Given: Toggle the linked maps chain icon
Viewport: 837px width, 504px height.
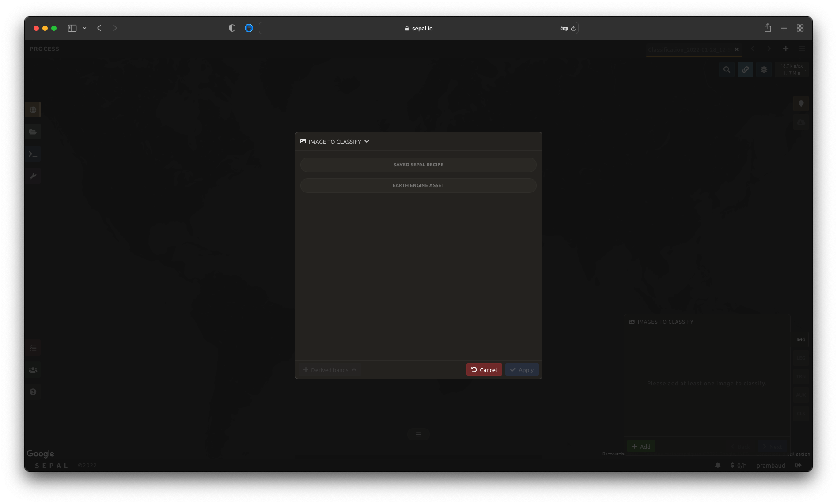Looking at the screenshot, I should pos(745,70).
